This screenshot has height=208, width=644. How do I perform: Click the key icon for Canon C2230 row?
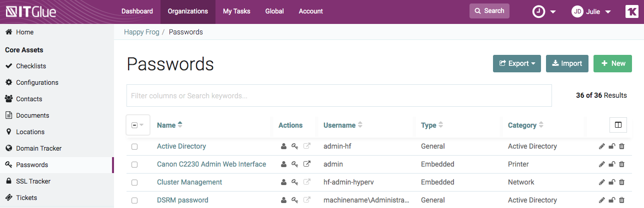click(x=295, y=164)
